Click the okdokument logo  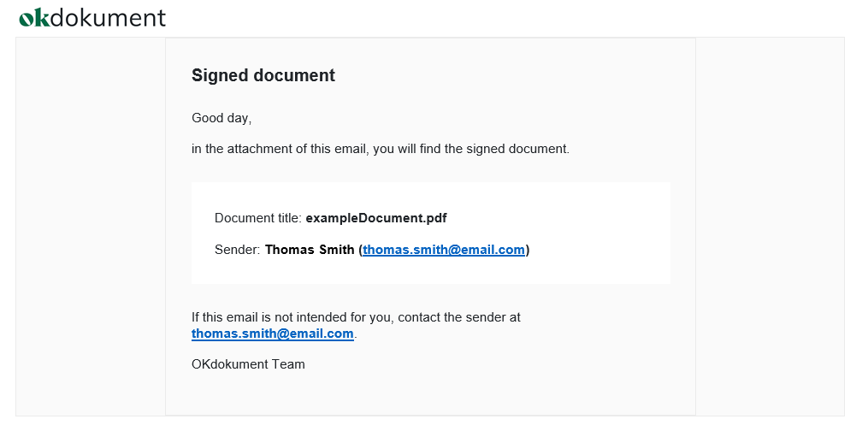92,18
